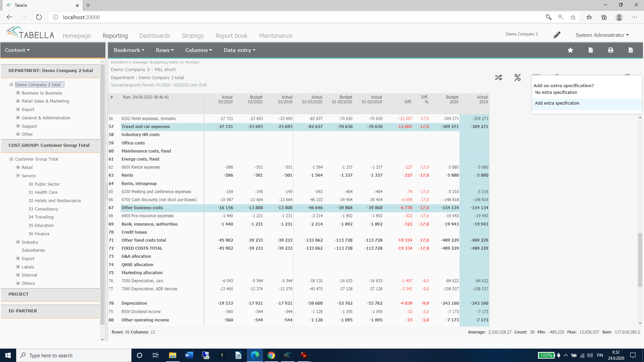Export the report to PDF
The image size is (644, 362).
[591, 50]
